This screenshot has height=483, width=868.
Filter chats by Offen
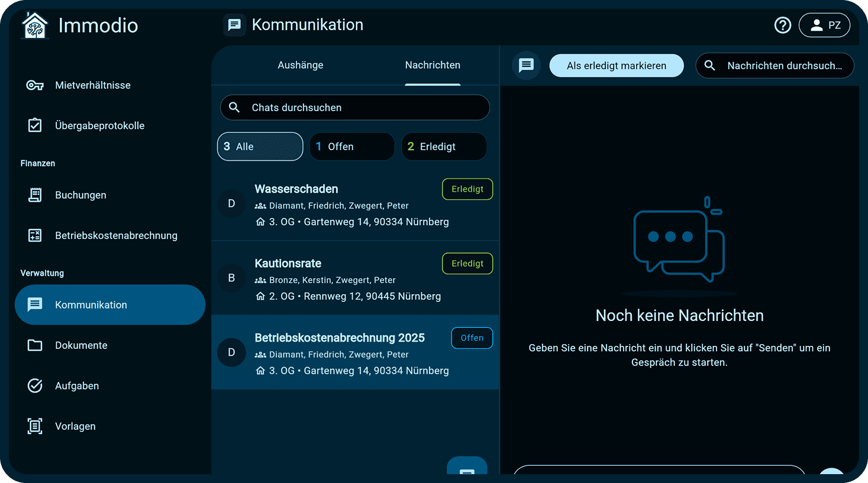click(x=352, y=147)
